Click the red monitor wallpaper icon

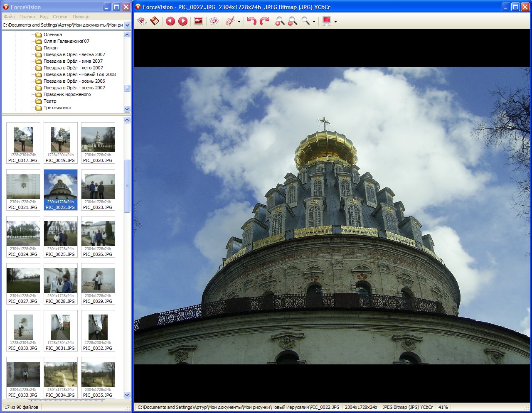click(x=327, y=21)
